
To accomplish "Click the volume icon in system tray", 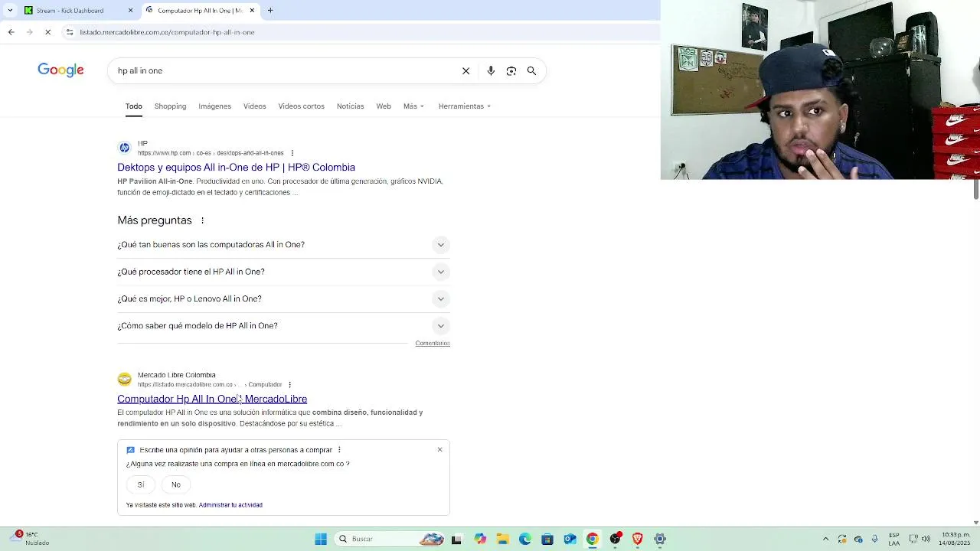I will tap(926, 539).
